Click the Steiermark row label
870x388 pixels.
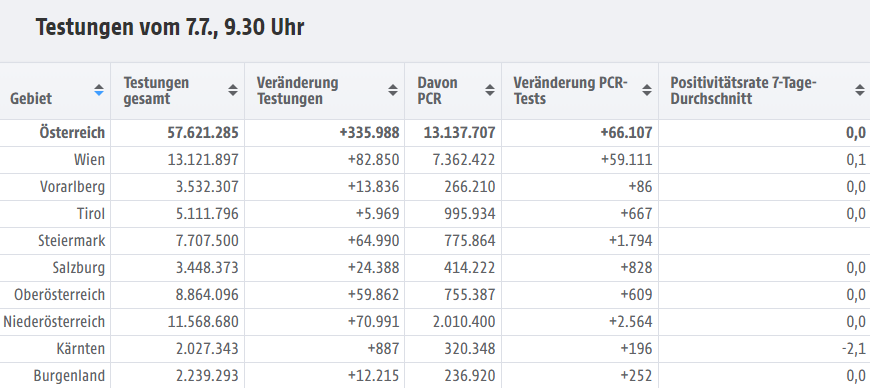(72, 241)
